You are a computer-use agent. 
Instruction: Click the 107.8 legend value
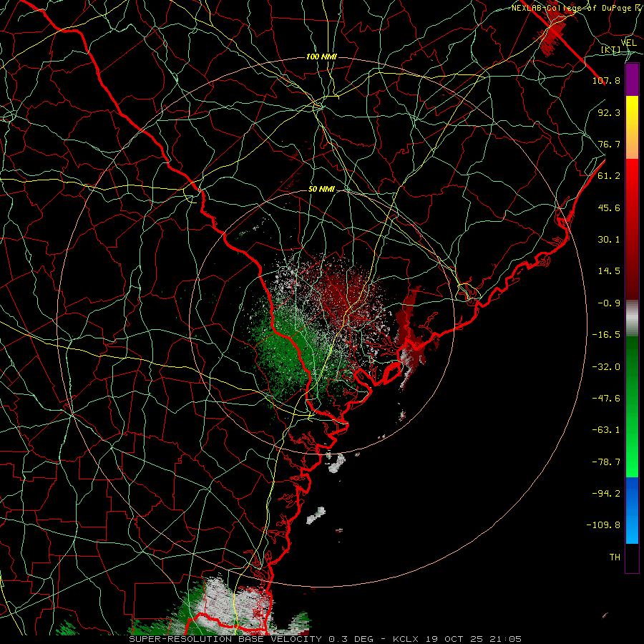point(606,80)
